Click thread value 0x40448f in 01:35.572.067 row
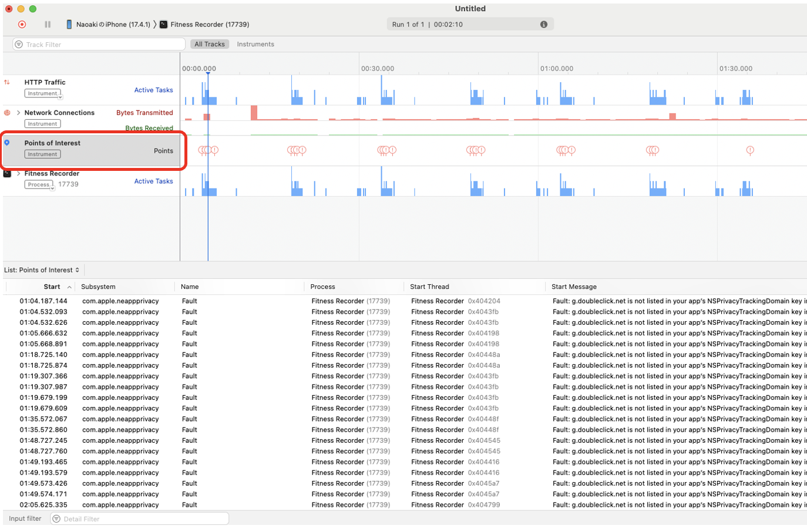 point(483,419)
